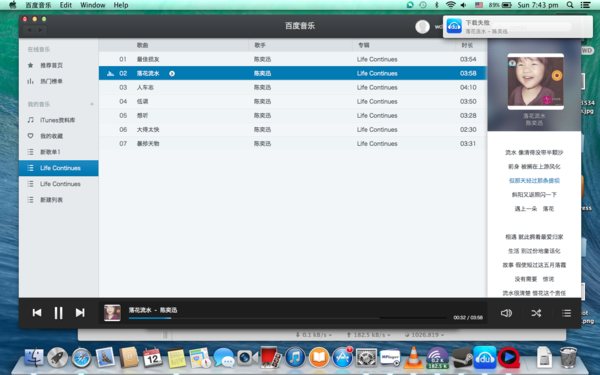Screen dimensions: 600x375
Task: Open the play queue list icon
Action: 566,313
